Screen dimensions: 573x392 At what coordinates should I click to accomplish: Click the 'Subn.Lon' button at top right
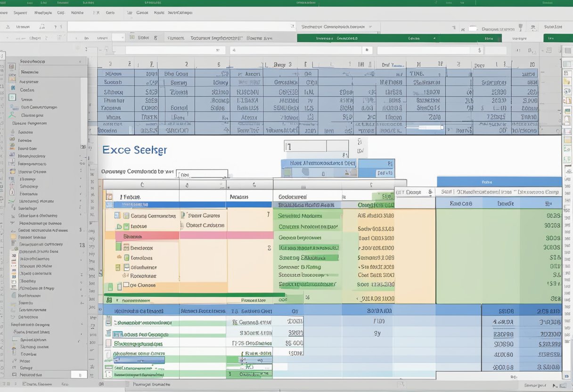[x=553, y=27]
